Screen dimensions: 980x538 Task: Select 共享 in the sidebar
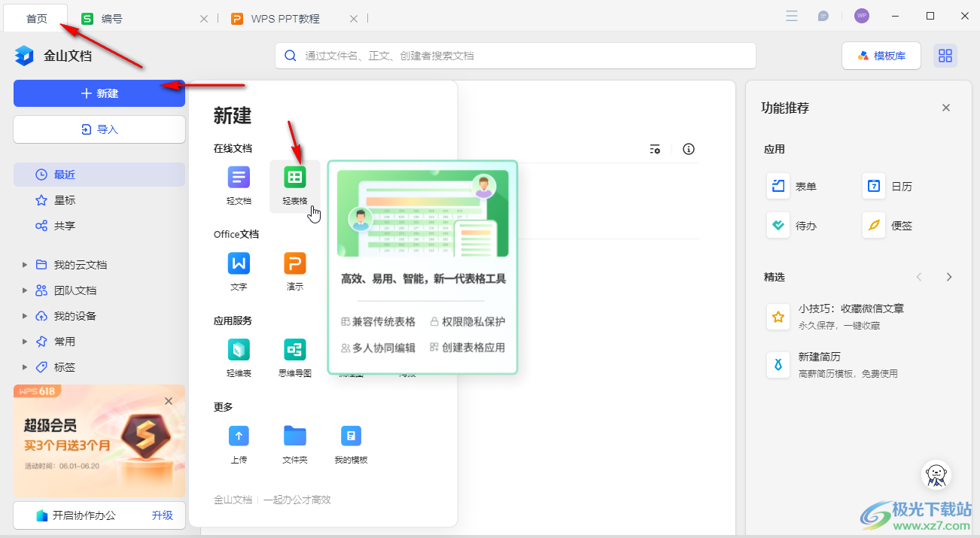tap(99, 226)
